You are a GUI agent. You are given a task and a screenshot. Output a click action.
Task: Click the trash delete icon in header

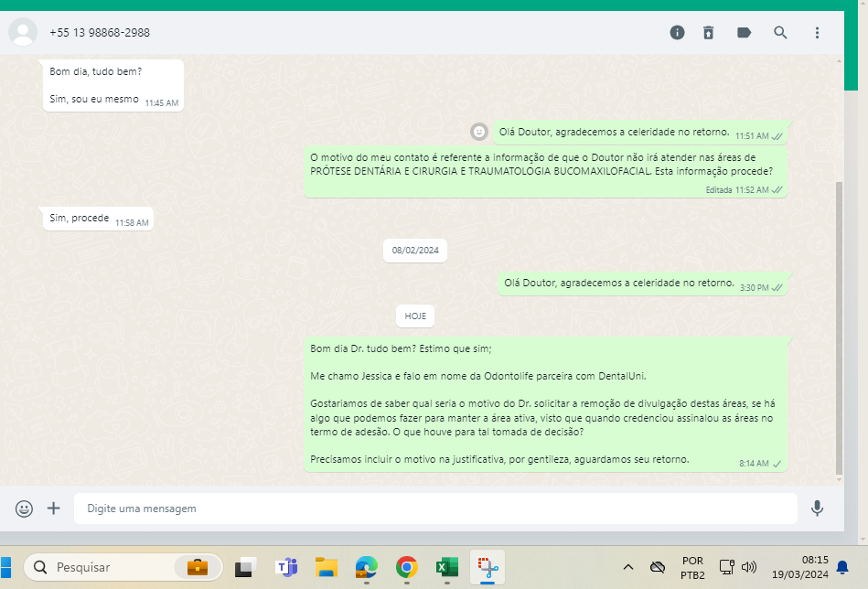coord(709,33)
